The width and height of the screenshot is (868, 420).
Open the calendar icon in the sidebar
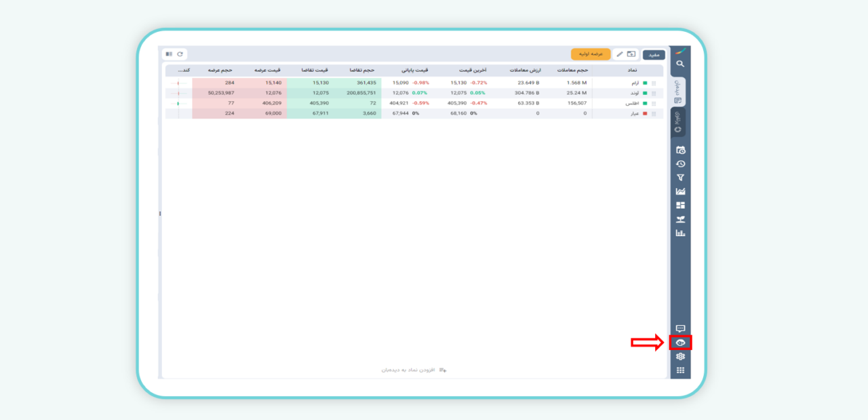(680, 150)
